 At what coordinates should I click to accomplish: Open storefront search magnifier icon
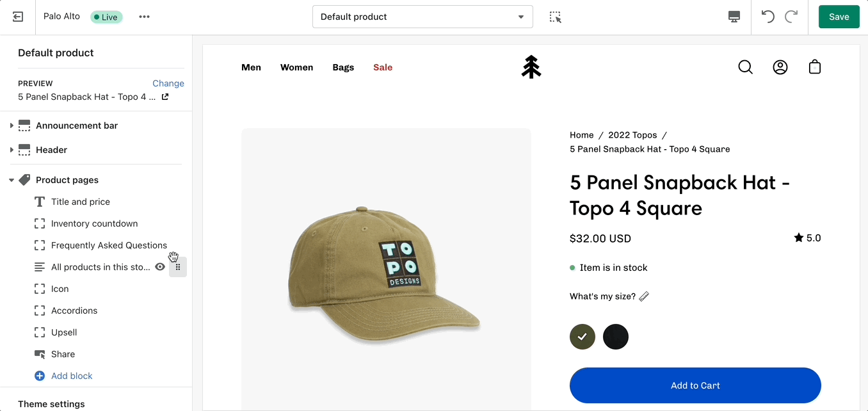click(x=745, y=67)
